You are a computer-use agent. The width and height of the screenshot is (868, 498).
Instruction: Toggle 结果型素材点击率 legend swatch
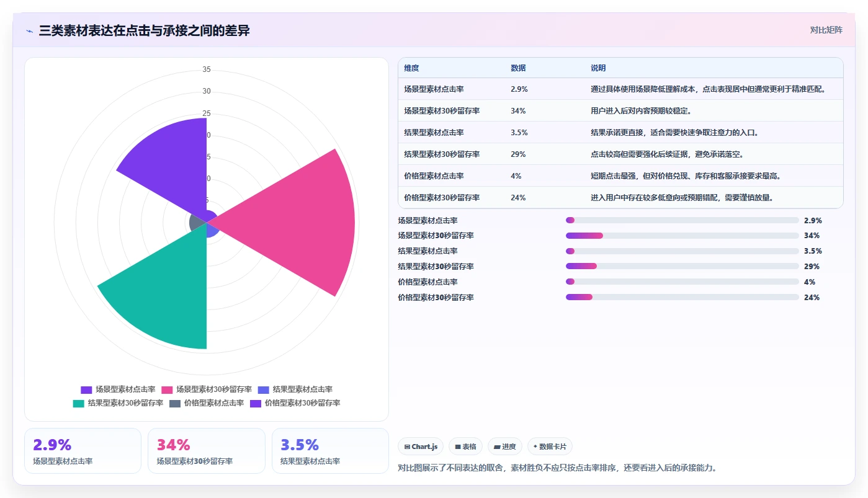click(x=263, y=389)
